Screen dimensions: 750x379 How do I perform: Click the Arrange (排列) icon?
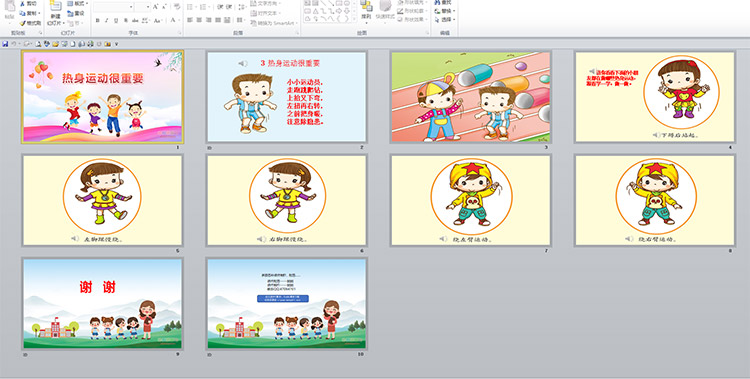click(366, 11)
